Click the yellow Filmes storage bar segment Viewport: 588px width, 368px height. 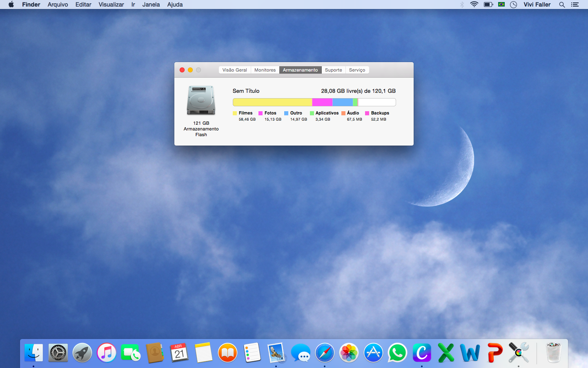272,102
